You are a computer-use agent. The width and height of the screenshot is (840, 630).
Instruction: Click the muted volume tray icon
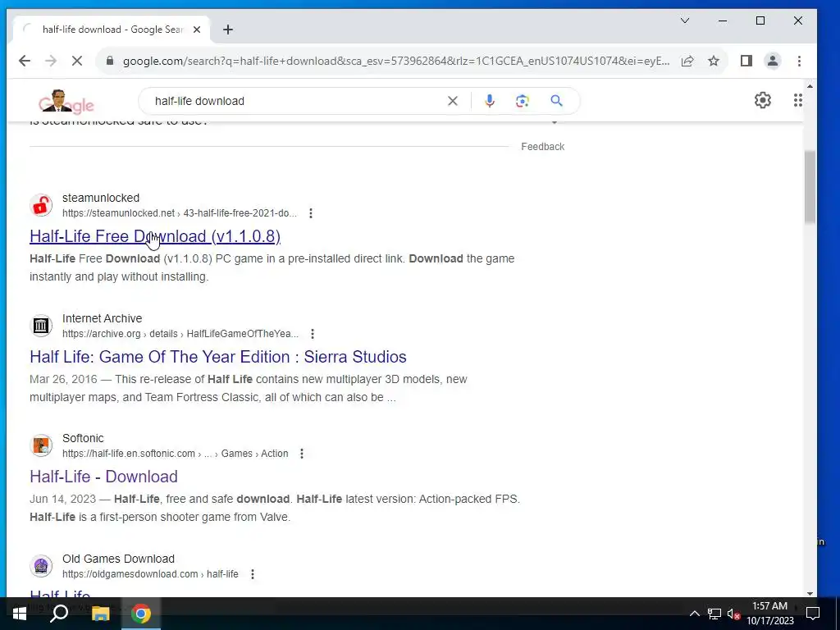(734, 614)
